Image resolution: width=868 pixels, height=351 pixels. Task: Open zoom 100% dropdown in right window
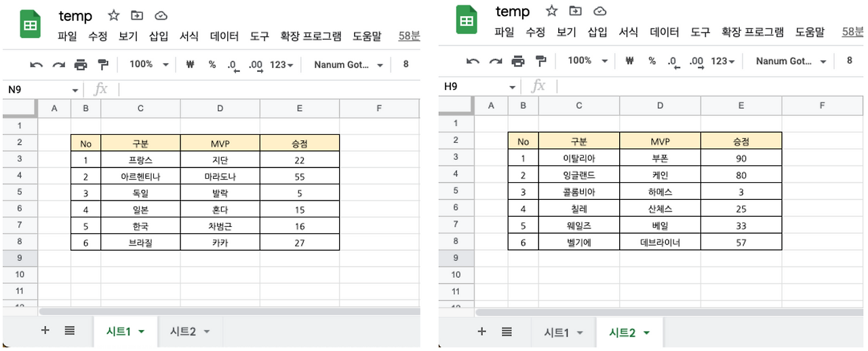[587, 60]
